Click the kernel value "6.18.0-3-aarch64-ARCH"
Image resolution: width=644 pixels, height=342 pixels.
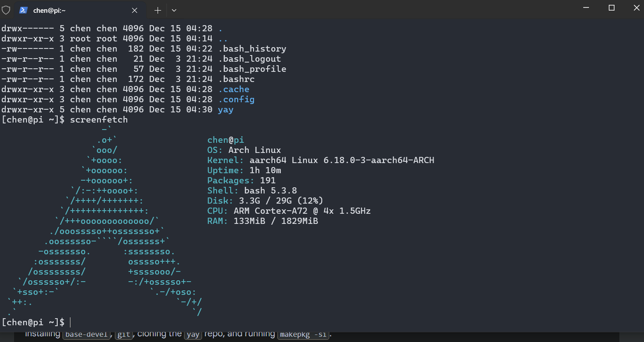[x=379, y=160]
